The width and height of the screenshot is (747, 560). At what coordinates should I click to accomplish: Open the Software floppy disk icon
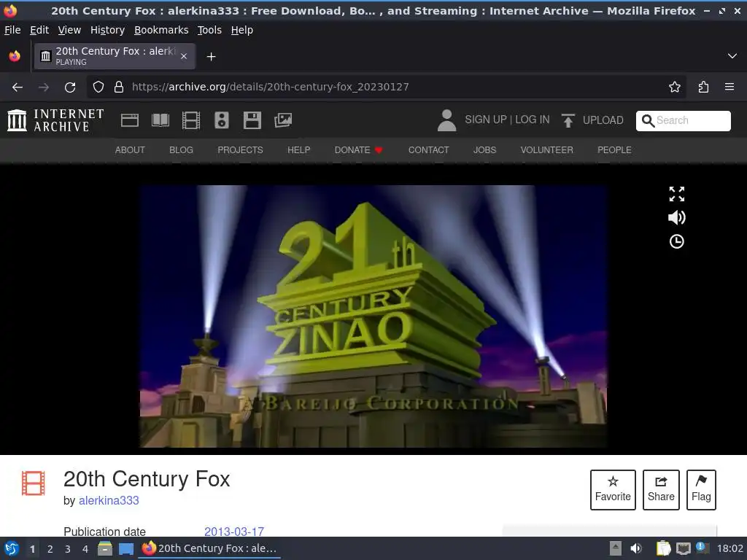252,120
